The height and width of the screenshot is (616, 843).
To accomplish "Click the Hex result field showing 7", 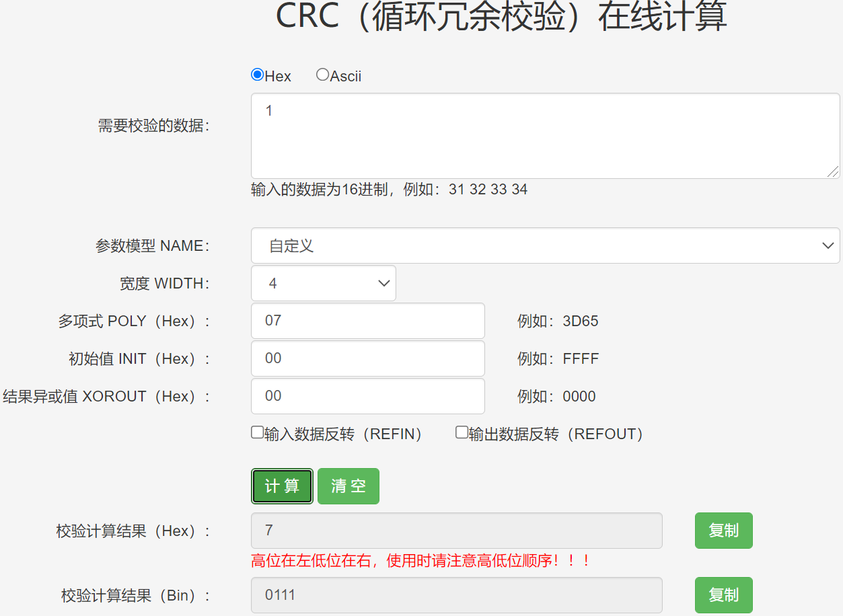I will [457, 531].
